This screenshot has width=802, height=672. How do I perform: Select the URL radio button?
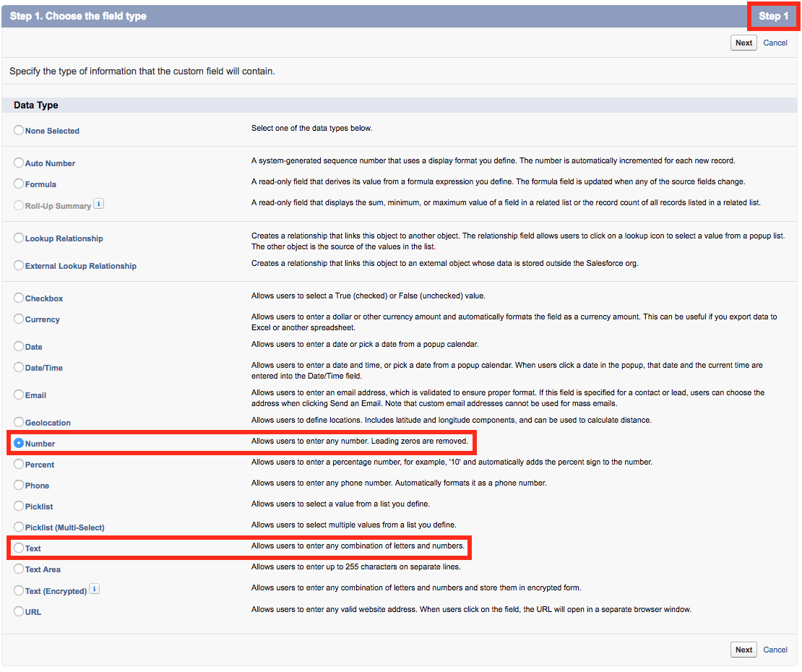pyautogui.click(x=19, y=611)
